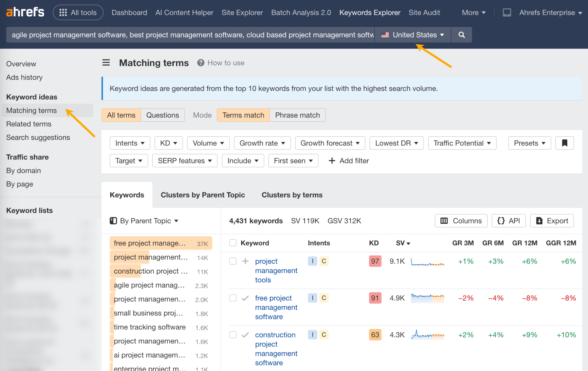
Task: Click the Add filter button
Action: coord(348,161)
